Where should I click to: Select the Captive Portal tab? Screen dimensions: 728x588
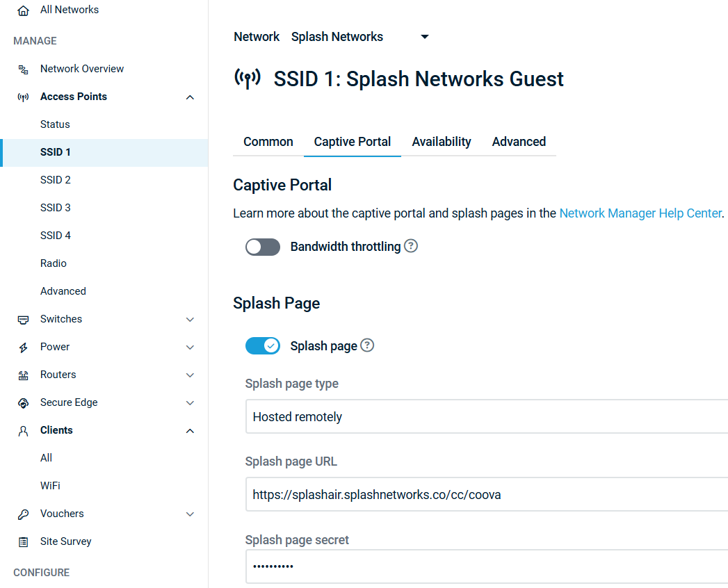point(353,142)
